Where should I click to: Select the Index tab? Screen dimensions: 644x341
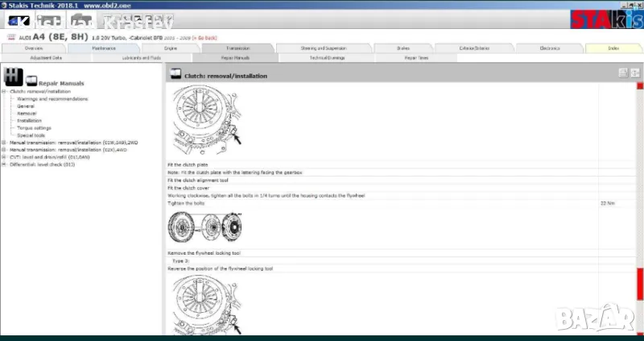pos(613,48)
